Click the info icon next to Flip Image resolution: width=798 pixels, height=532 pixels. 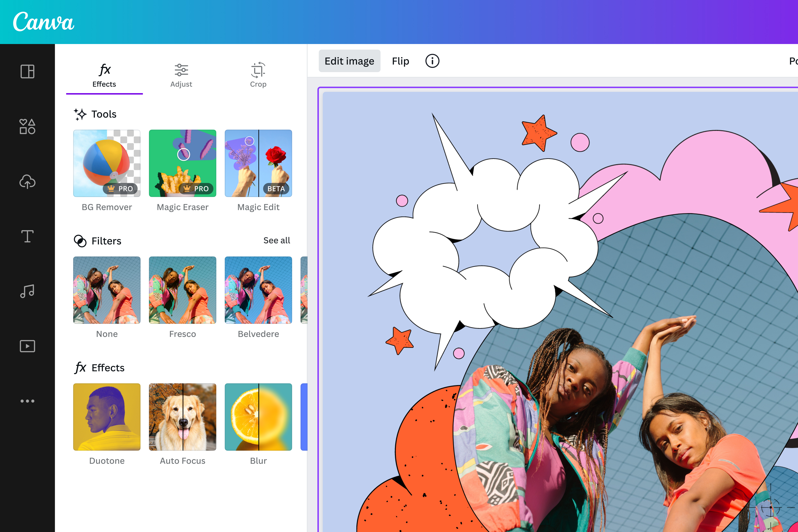coord(432,61)
